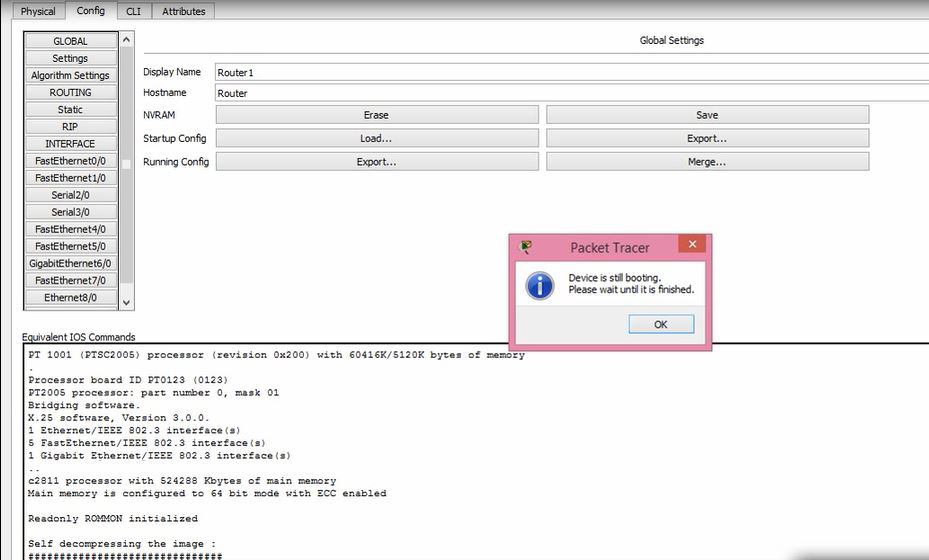Open the Physical tab
The width and height of the screenshot is (929, 560).
click(38, 11)
